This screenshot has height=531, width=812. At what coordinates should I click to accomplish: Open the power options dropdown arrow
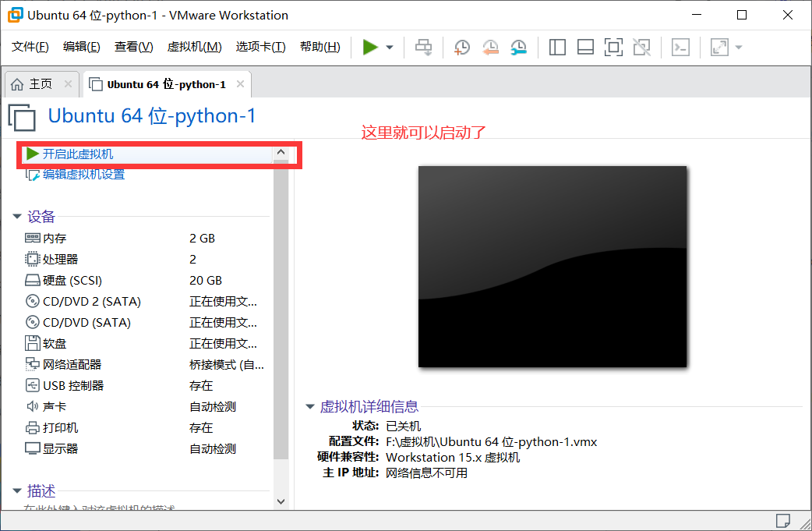(390, 47)
